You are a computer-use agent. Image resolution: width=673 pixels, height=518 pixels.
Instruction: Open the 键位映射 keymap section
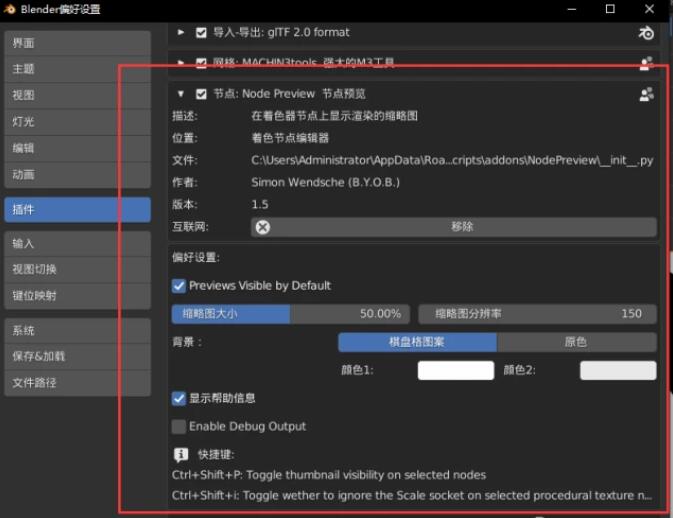(78, 296)
